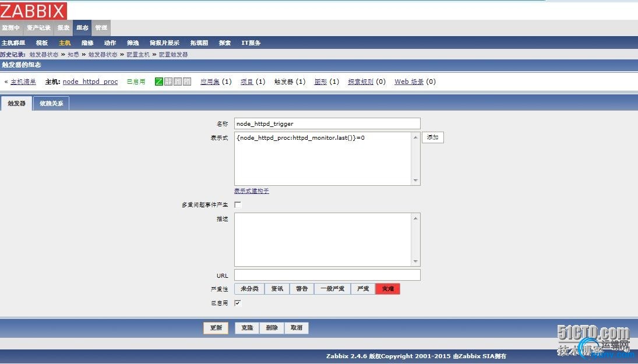Click the 名称 input field

click(x=327, y=123)
